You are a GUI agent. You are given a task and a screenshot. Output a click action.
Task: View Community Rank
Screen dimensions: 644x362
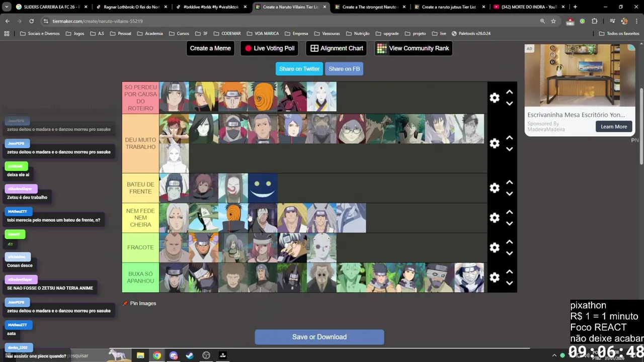(413, 48)
